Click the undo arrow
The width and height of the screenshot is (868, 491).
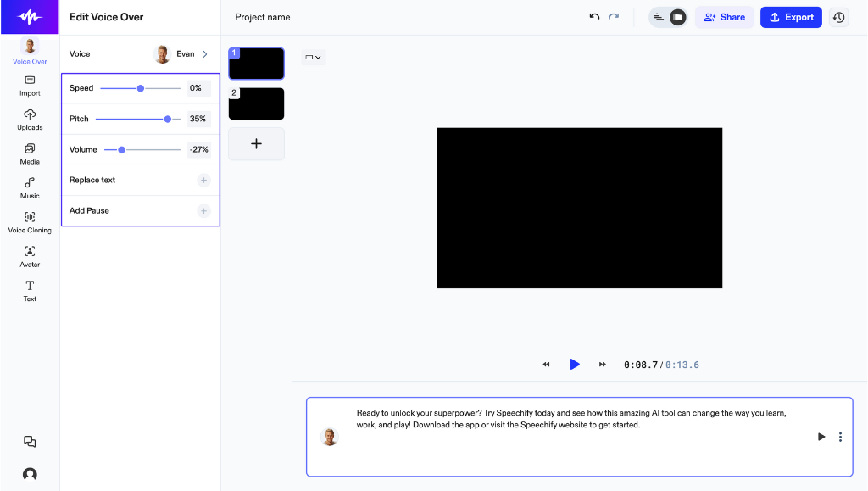tap(594, 17)
